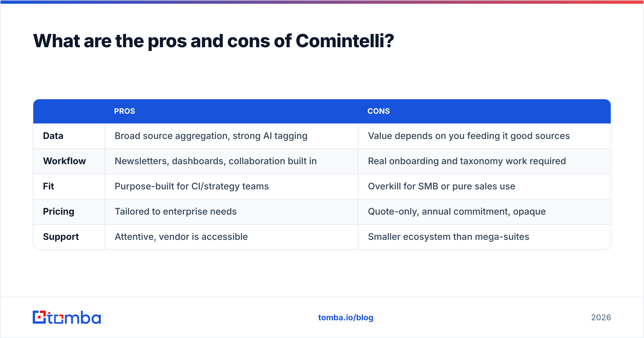Click 'Purpose-built for CI/strategy teams'
The image size is (644, 338).
click(x=192, y=186)
